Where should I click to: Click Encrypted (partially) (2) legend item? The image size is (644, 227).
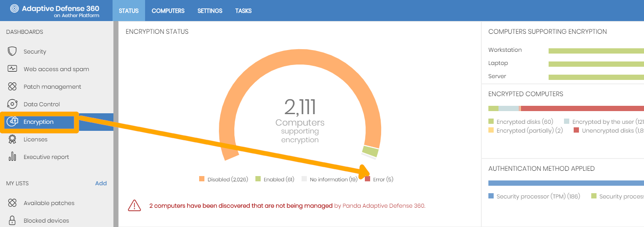coord(525,131)
